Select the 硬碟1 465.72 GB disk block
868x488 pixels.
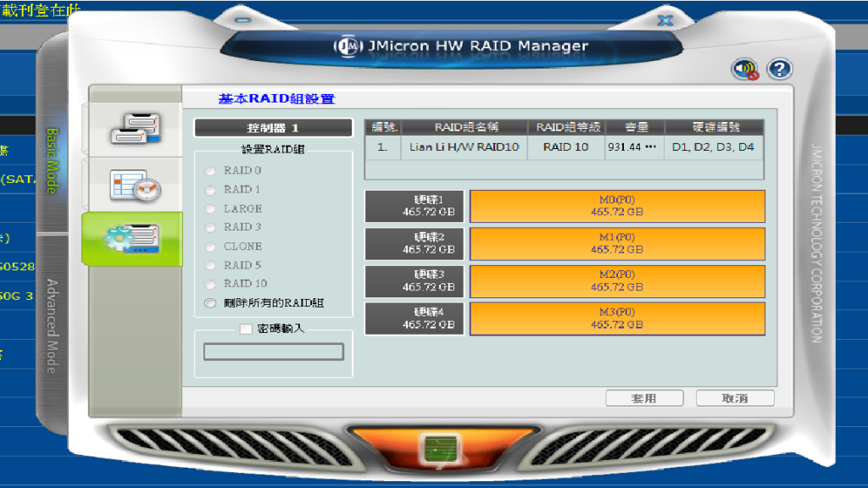(x=414, y=206)
